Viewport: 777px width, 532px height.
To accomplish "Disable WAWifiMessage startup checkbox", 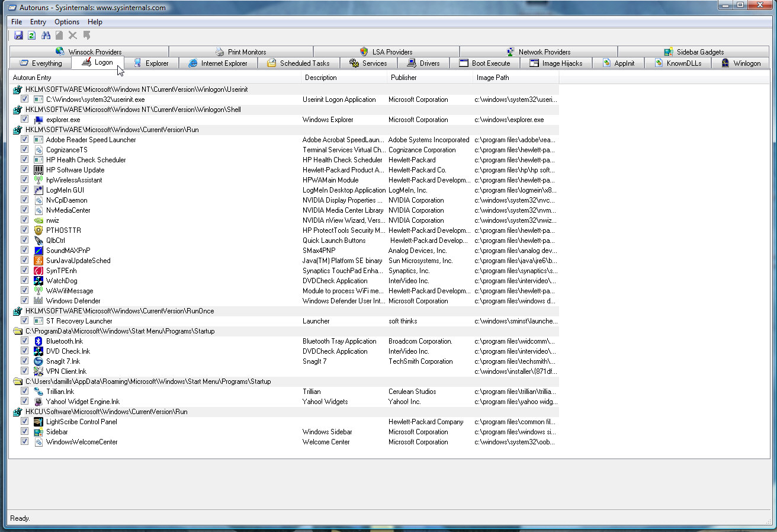I will (24, 291).
